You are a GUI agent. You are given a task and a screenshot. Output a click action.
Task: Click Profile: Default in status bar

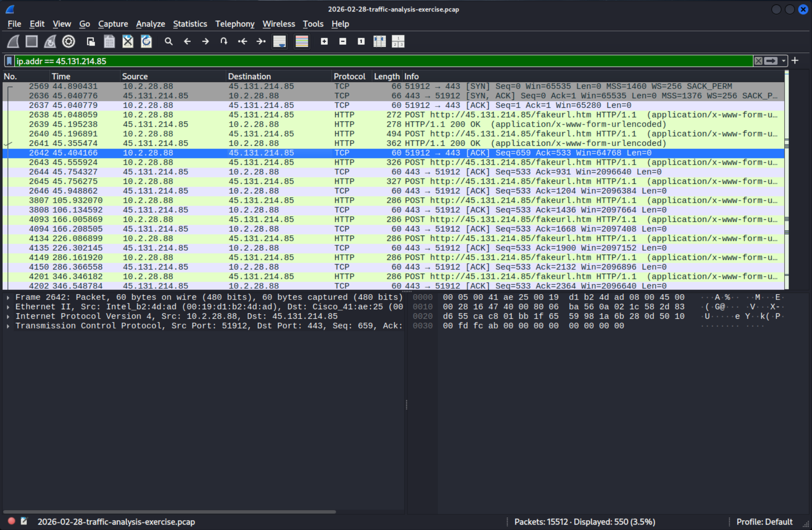(764, 521)
